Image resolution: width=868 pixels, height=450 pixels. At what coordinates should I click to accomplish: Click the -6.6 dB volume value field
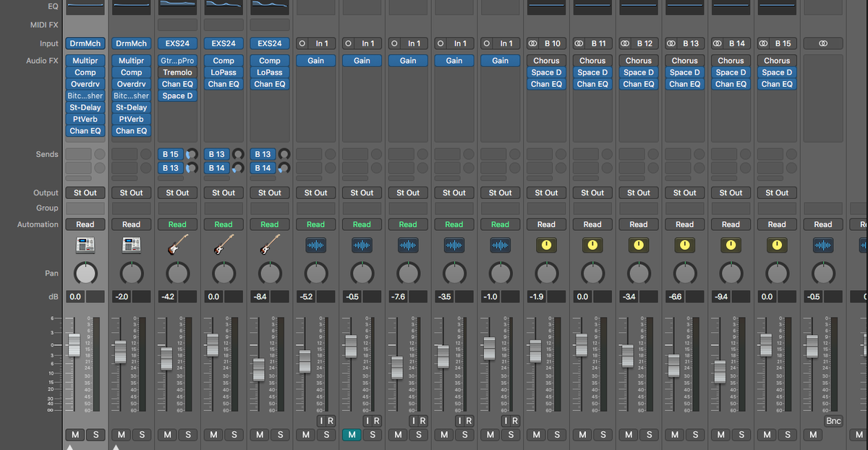676,297
